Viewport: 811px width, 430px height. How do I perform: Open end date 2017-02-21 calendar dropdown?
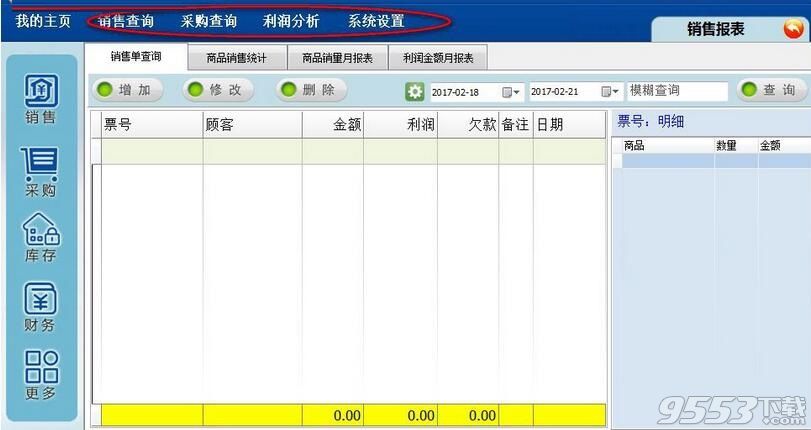[x=609, y=92]
